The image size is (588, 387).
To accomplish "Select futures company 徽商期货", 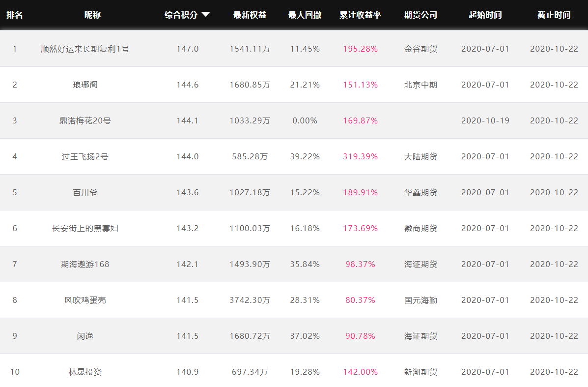I will [421, 228].
